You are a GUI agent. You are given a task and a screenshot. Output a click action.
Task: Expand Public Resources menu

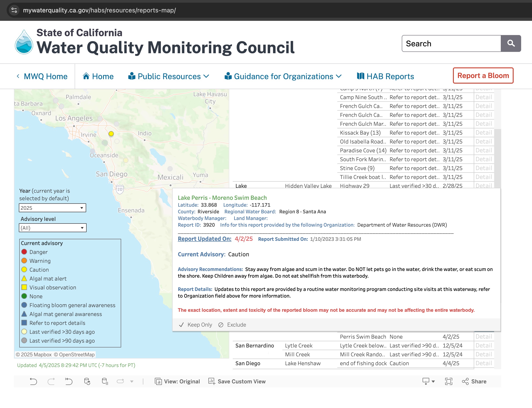(x=169, y=76)
